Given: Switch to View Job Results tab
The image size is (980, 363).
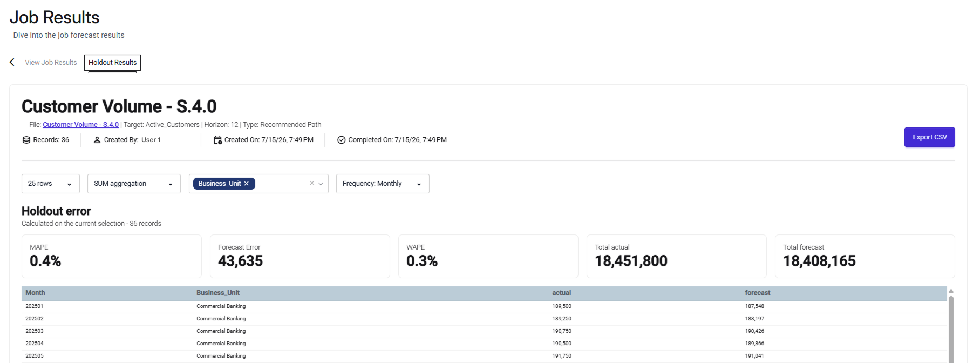Looking at the screenshot, I should click(x=51, y=63).
